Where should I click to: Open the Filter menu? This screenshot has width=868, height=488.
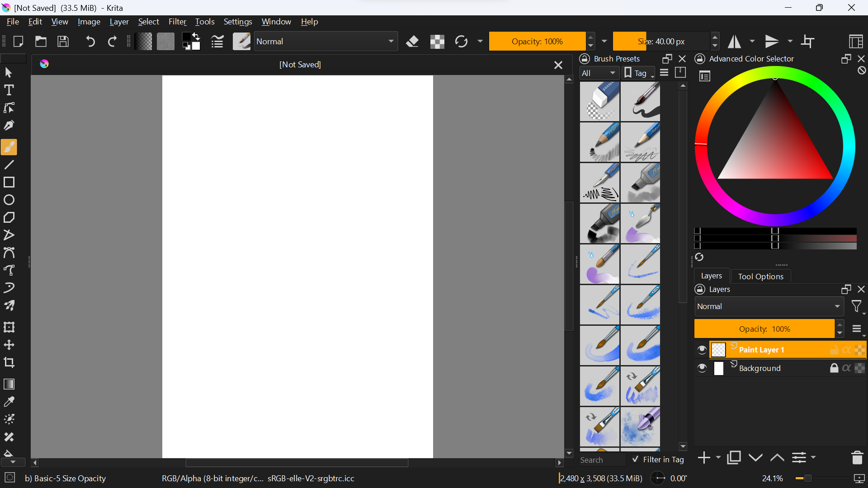click(177, 22)
